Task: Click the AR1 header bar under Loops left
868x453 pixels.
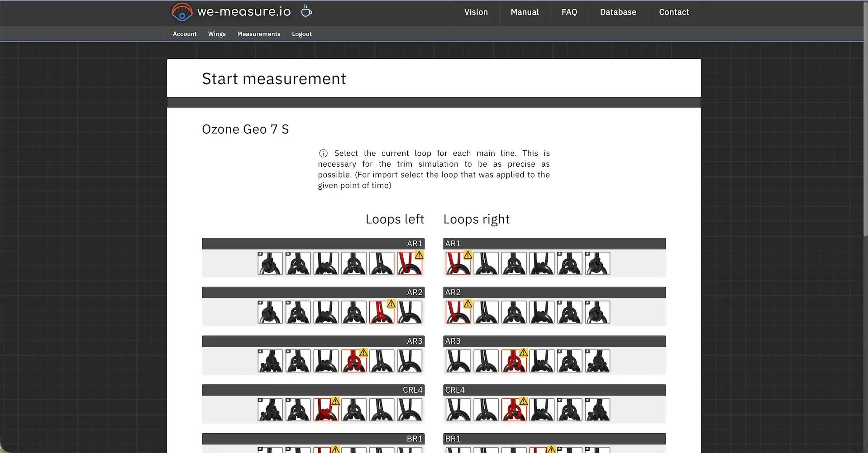Action: (x=313, y=244)
